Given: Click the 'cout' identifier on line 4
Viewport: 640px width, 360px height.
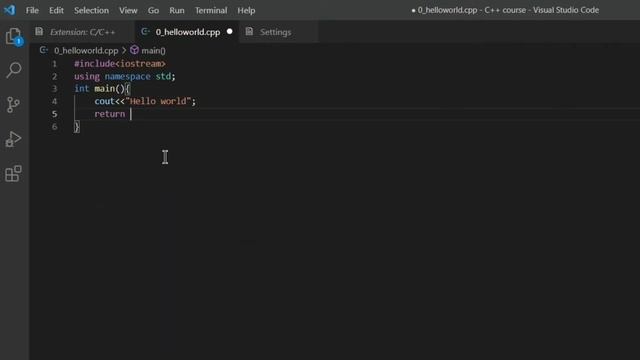Looking at the screenshot, I should click(x=104, y=101).
